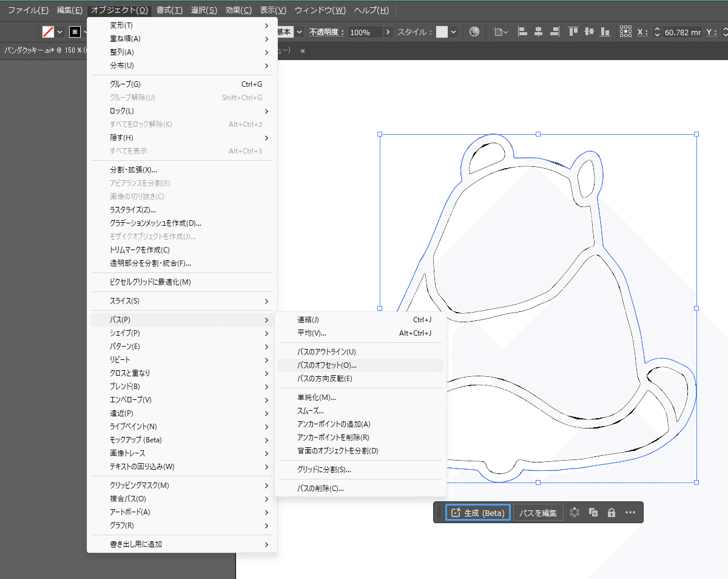Viewport: 728px width, 579px height.
Task: Open the 編集(E) menu
Action: (69, 10)
